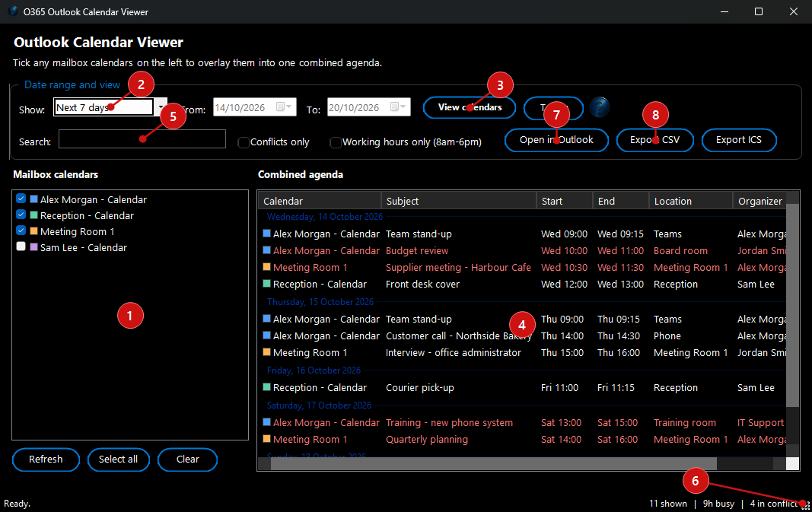The height and width of the screenshot is (512, 812).
Task: Click the orange square icon on the Interview row
Action: coord(266,352)
